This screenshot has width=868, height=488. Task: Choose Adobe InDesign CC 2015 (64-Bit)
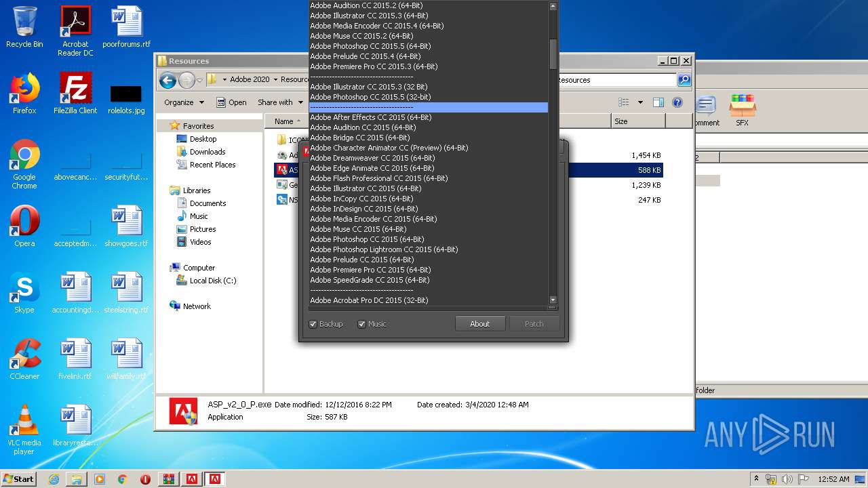tap(363, 209)
